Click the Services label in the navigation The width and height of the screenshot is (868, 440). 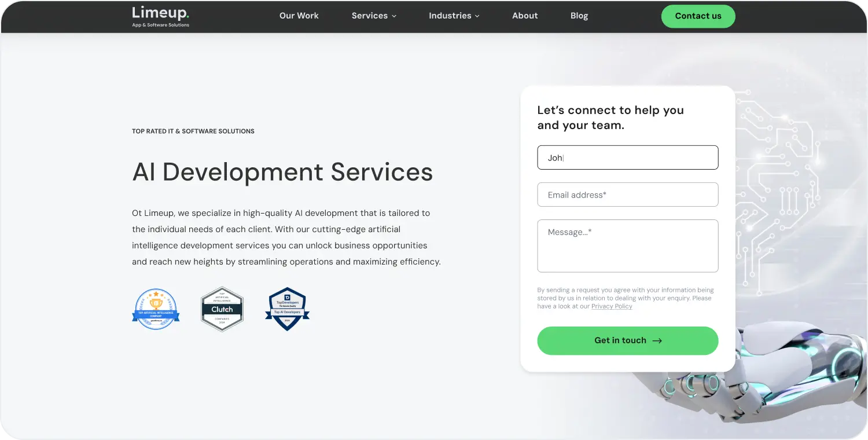coord(369,16)
